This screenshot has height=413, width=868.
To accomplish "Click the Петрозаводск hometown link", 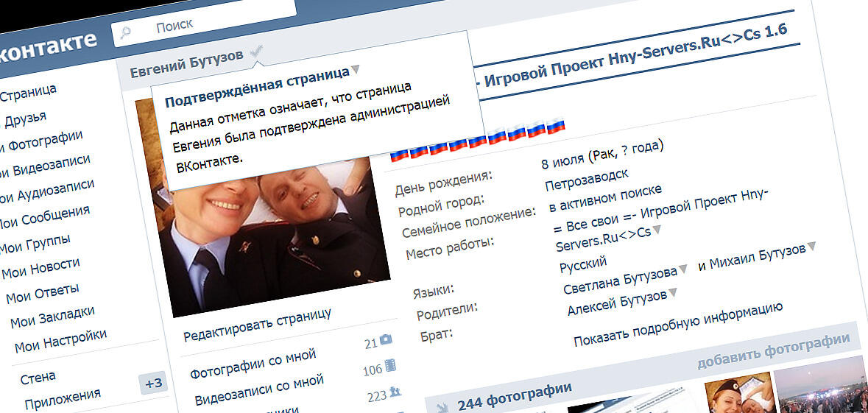I will click(587, 181).
